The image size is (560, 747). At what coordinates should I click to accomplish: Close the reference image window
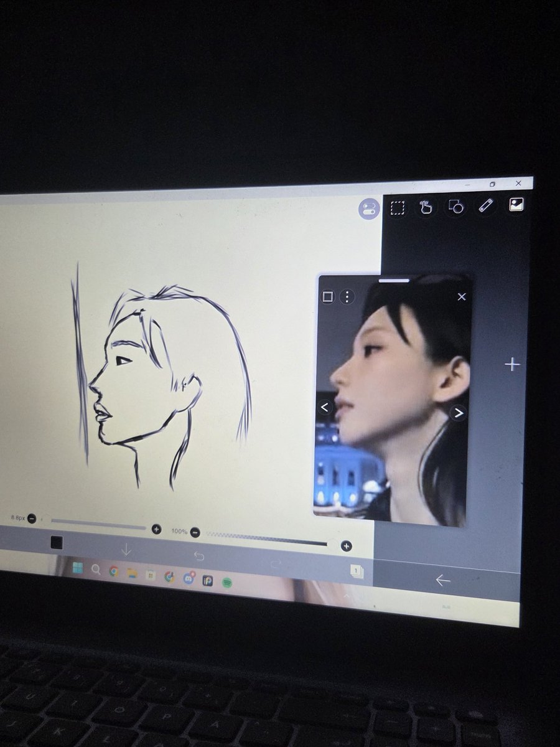tap(461, 297)
